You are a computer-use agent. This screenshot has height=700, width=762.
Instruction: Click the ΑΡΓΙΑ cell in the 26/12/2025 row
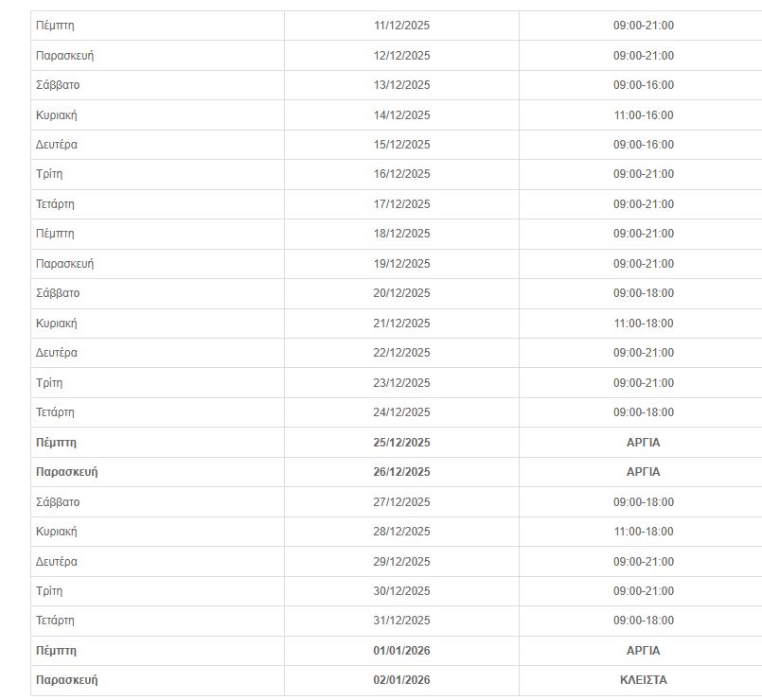click(x=643, y=472)
